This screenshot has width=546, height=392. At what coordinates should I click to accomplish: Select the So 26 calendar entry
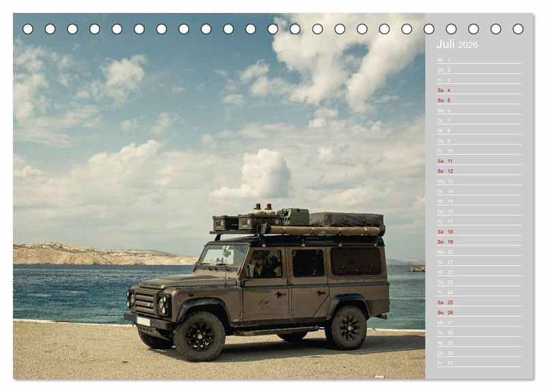point(478,312)
